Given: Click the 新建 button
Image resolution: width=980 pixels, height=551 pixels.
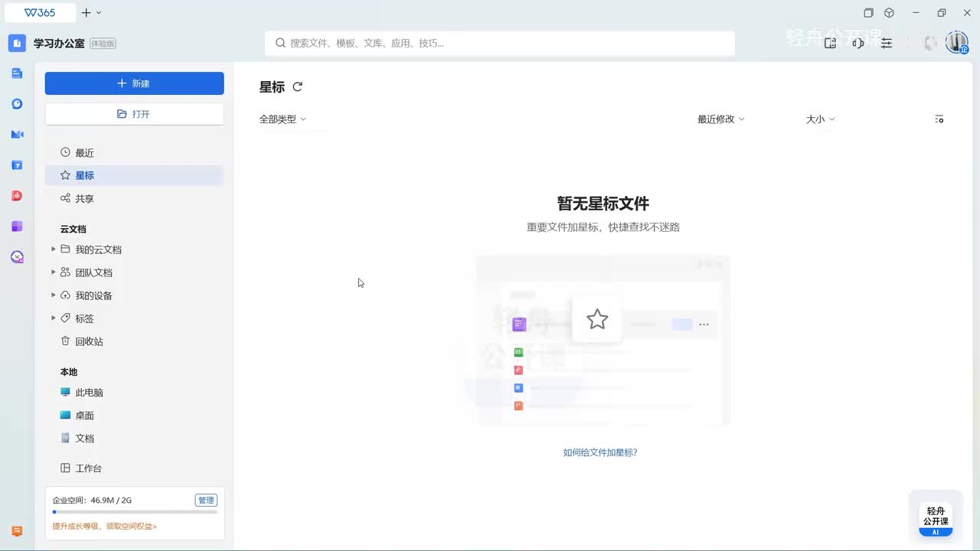Looking at the screenshot, I should coord(134,83).
